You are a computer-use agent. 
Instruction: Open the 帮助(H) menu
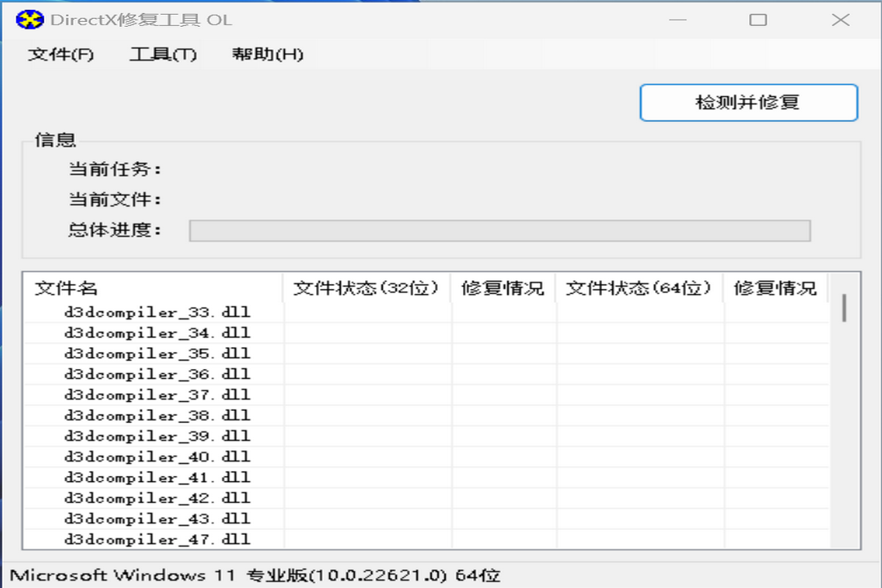267,55
